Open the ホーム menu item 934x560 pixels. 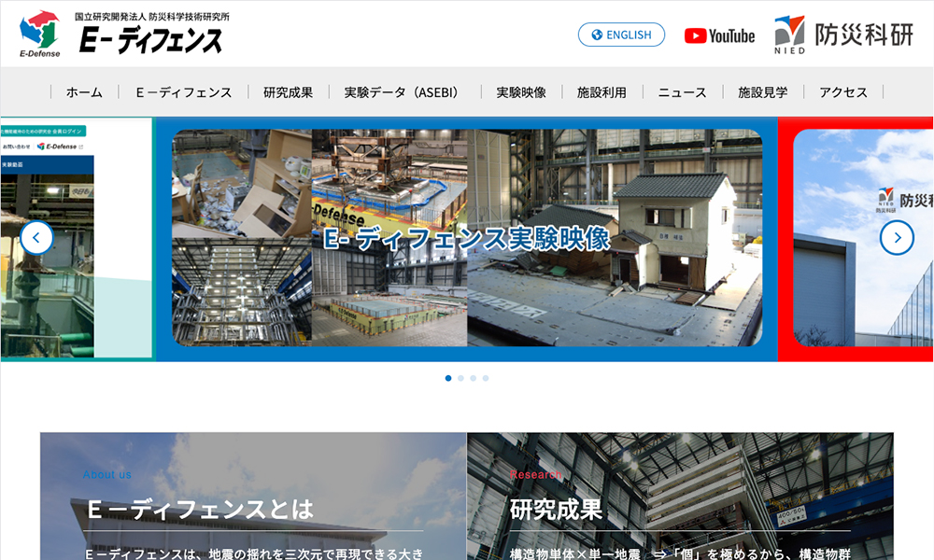pyautogui.click(x=84, y=92)
